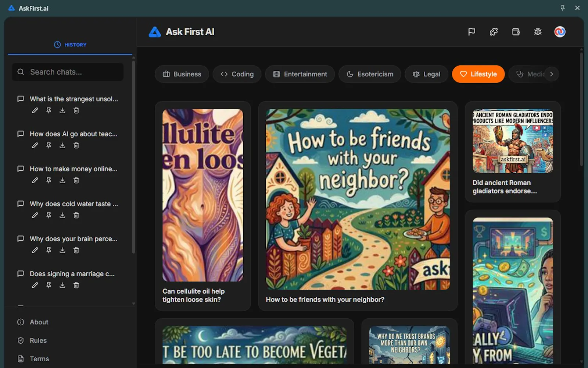Download the 'Does signing a marriage c...' chat
The image size is (588, 368).
point(62,285)
